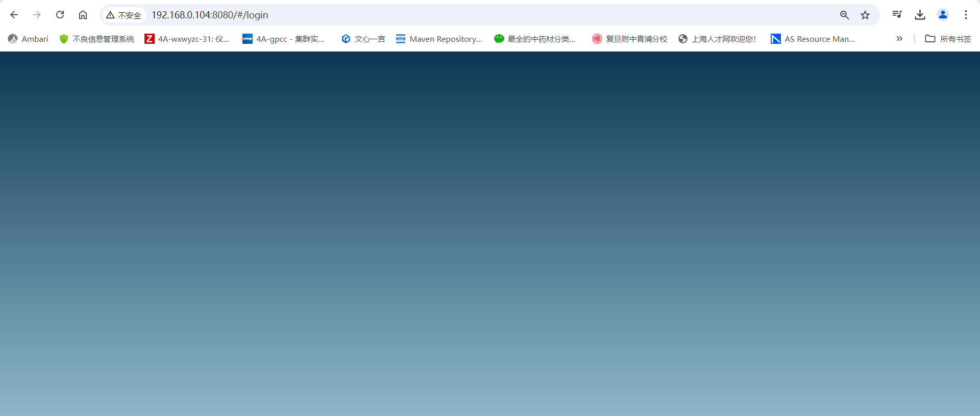Viewport: 980px width, 416px height.
Task: Open the browser downloads icon
Action: [x=920, y=15]
